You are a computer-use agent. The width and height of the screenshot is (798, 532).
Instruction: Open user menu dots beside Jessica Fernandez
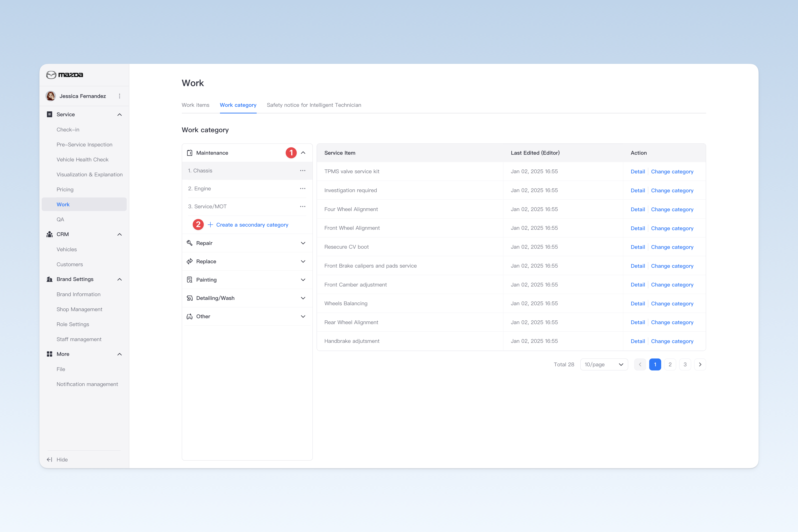[119, 96]
